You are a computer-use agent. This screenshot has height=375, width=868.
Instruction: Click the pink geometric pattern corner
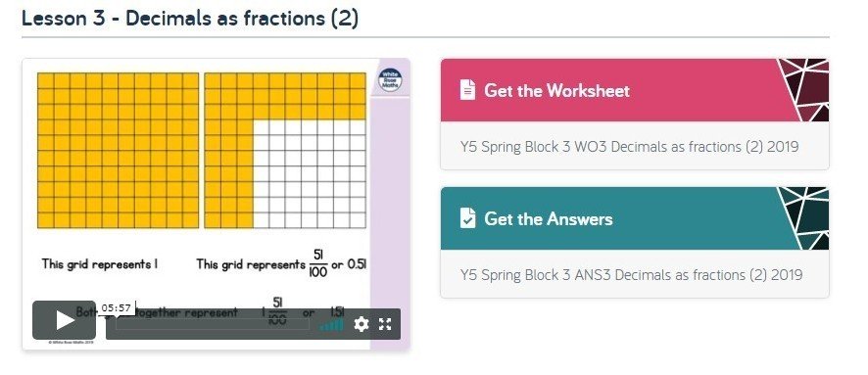(803, 90)
